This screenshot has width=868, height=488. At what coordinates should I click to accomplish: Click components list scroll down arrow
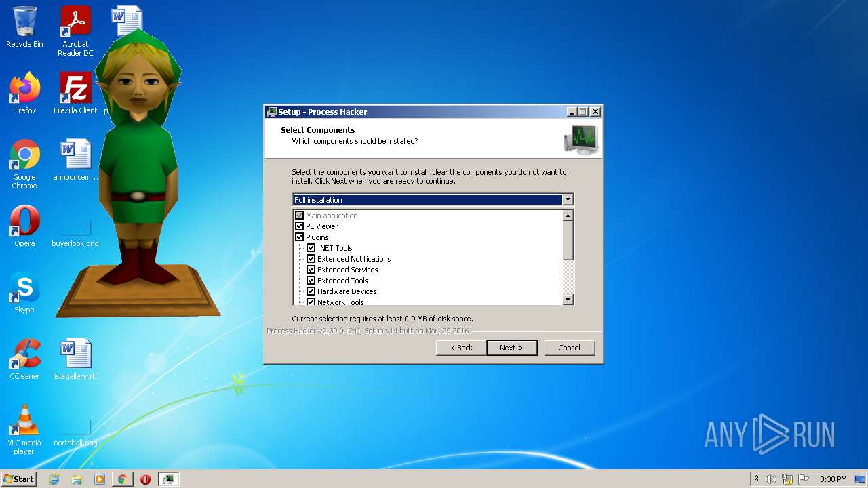568,300
